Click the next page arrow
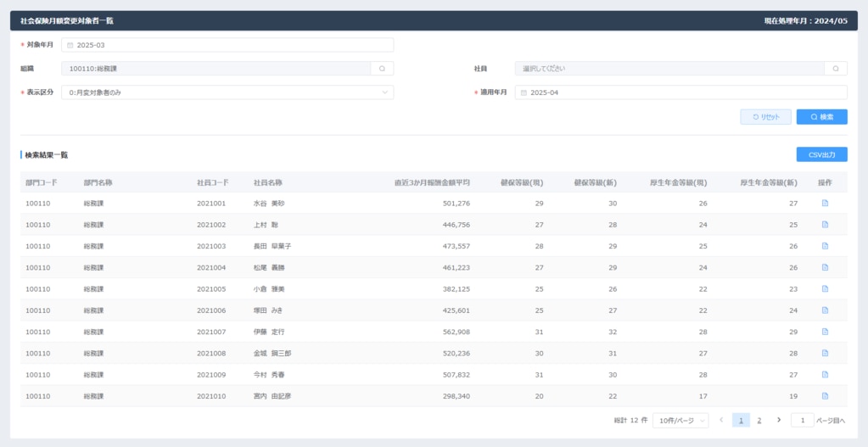Viewport: 868px width, 447px height. [779, 421]
